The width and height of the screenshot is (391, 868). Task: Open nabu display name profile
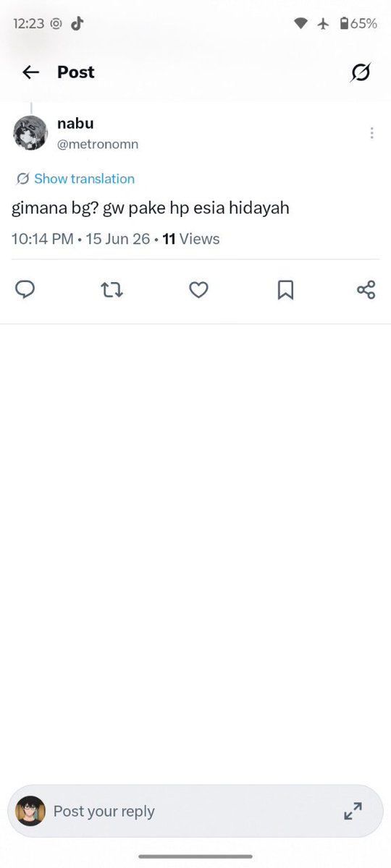(x=75, y=124)
